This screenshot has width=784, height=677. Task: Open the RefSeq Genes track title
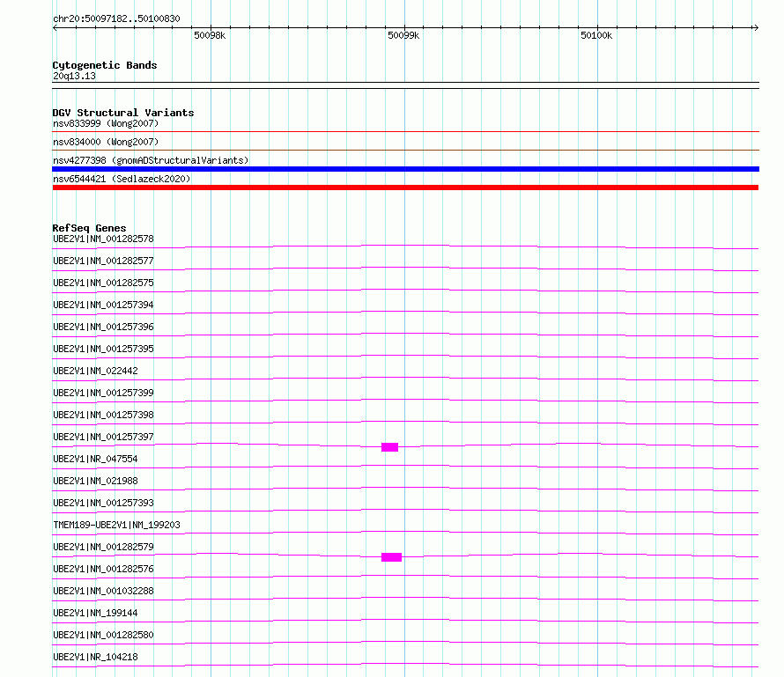89,228
